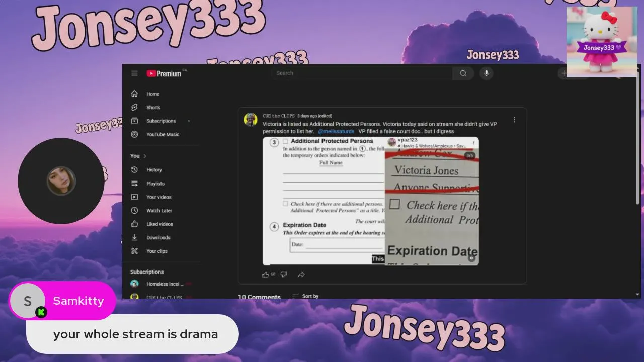Viewport: 644px width, 362px height.
Task: Open the post three-dot options menu
Action: (x=514, y=120)
